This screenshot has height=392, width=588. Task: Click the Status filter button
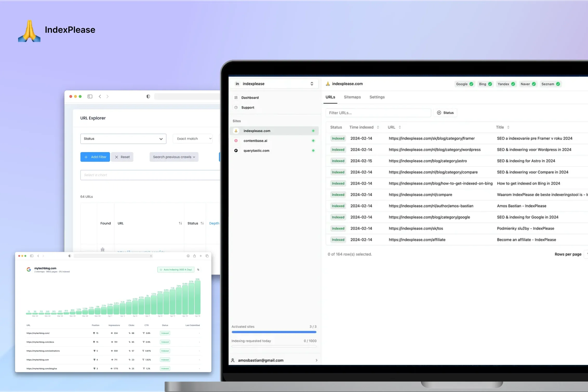pos(445,113)
